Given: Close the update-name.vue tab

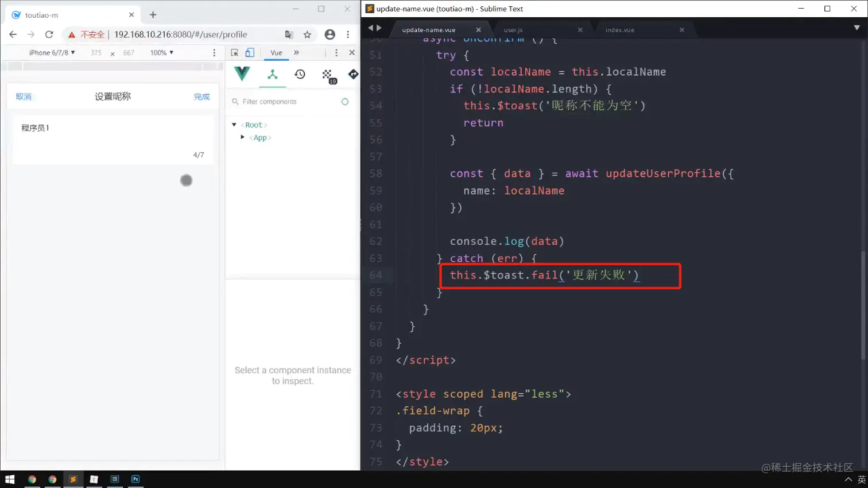Looking at the screenshot, I should 478,30.
